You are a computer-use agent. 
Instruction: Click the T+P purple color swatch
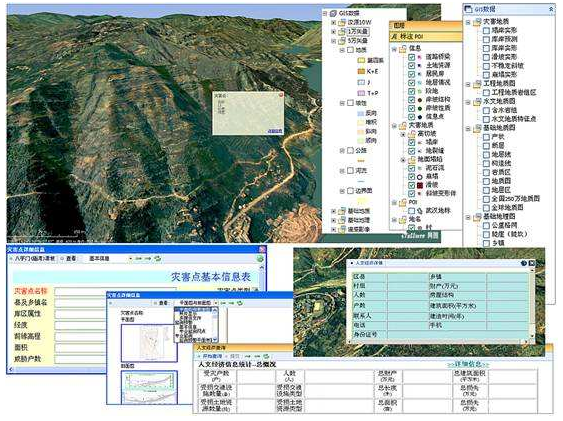pyautogui.click(x=361, y=93)
